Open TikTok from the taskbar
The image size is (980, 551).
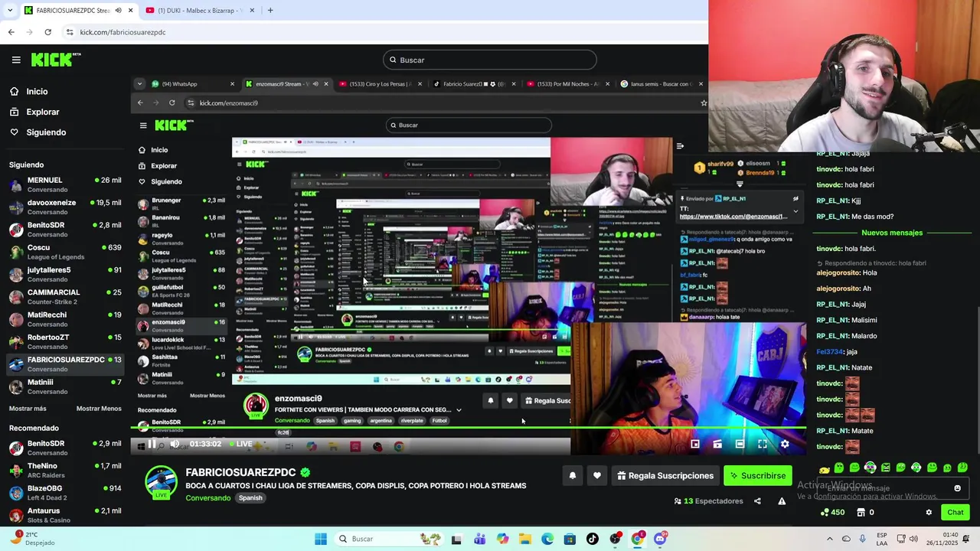(593, 539)
